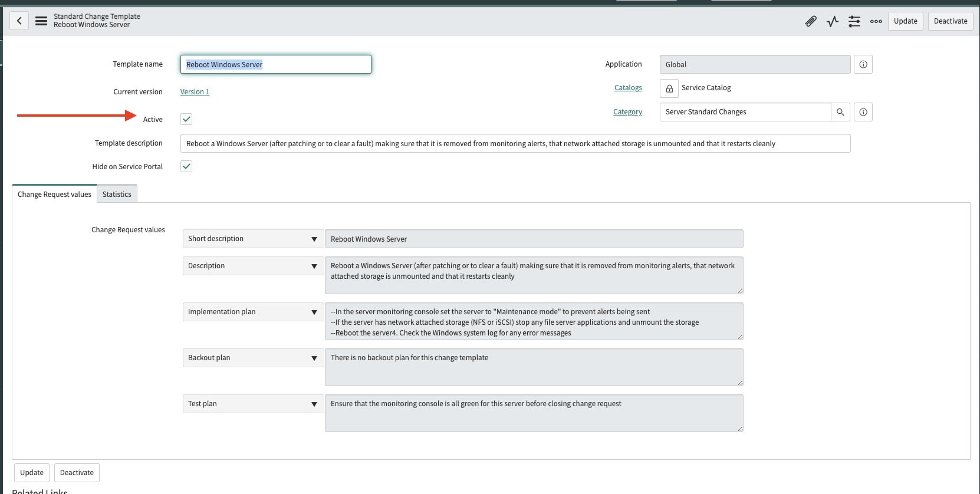Click the Application field showing Global
This screenshot has height=494, width=980.
tap(755, 64)
